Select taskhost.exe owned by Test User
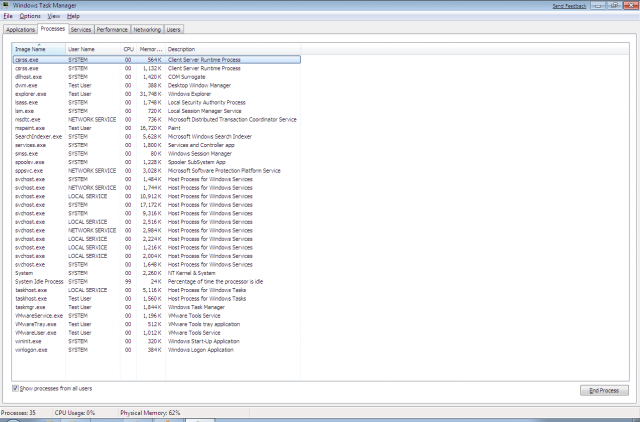This screenshot has height=422, width=640. click(157, 299)
